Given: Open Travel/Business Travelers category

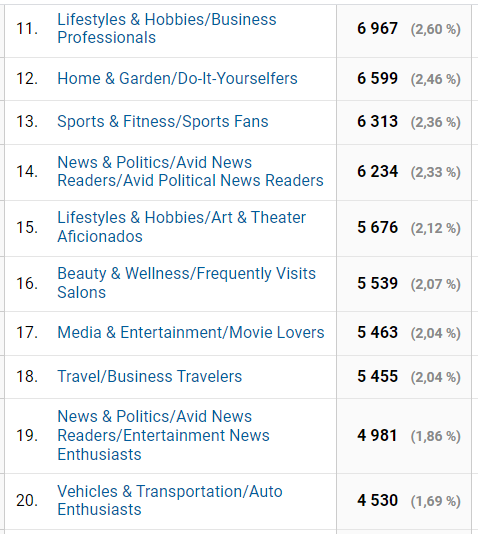Looking at the screenshot, I should 149,377.
